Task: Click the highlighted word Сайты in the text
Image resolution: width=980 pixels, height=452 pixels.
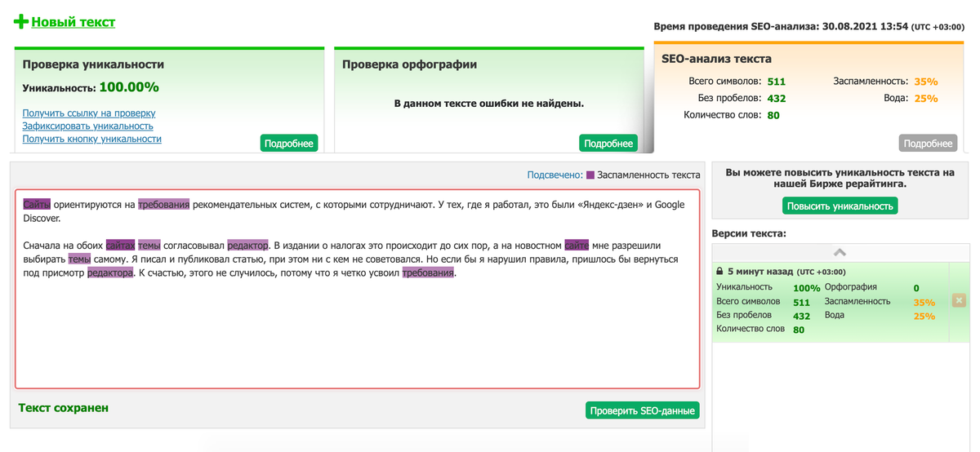Action: click(x=37, y=204)
